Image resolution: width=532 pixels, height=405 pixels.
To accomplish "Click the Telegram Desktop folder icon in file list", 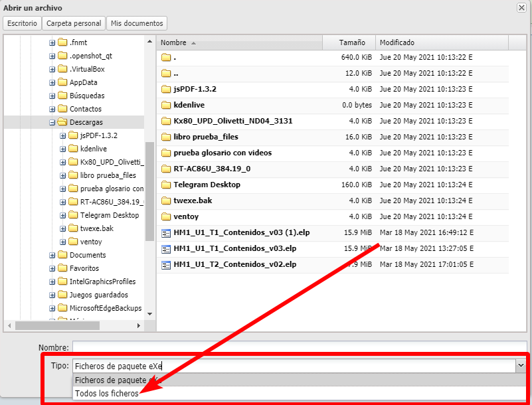I will pyautogui.click(x=166, y=185).
